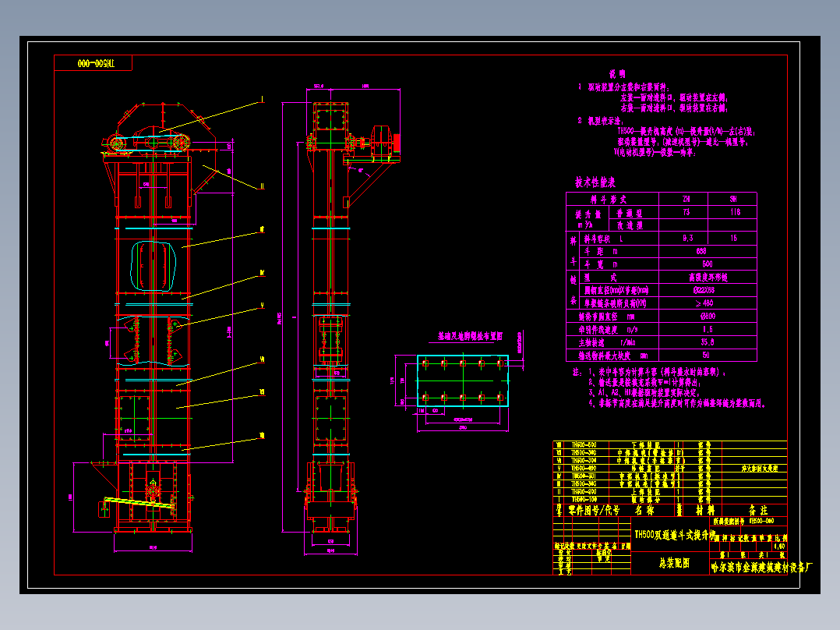Viewport: 840px width, 630px height.
Task: Select the 料斗形式 header cell
Action: click(x=612, y=199)
